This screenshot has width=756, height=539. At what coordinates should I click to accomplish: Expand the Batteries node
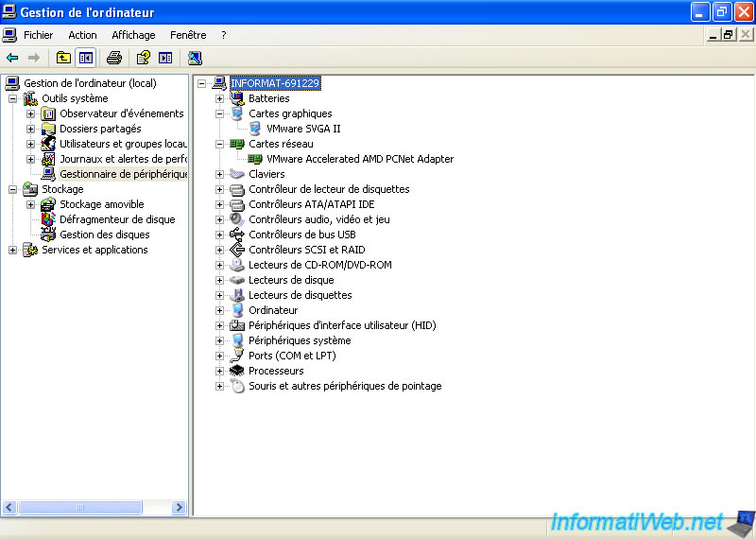point(219,98)
